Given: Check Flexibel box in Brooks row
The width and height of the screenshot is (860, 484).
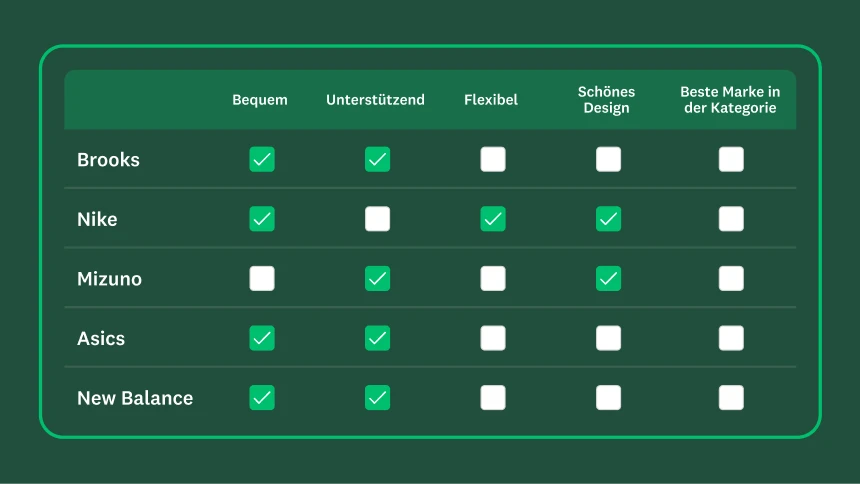Looking at the screenshot, I should 493,159.
